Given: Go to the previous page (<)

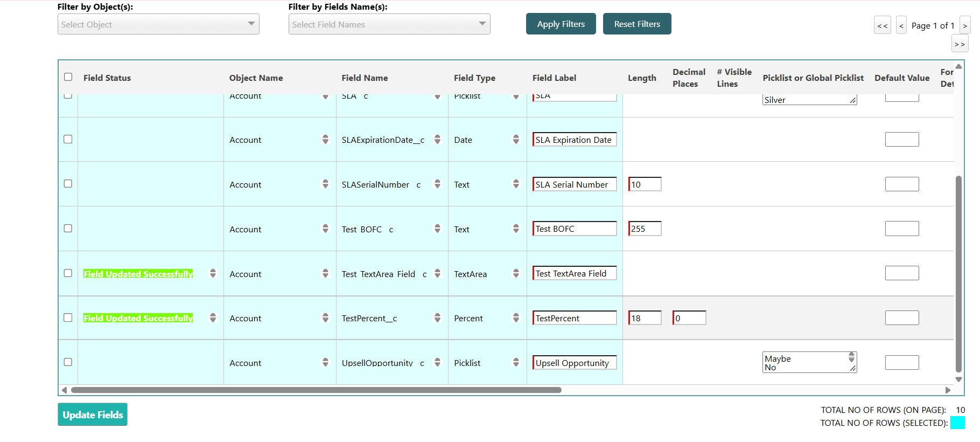Looking at the screenshot, I should pos(901,25).
